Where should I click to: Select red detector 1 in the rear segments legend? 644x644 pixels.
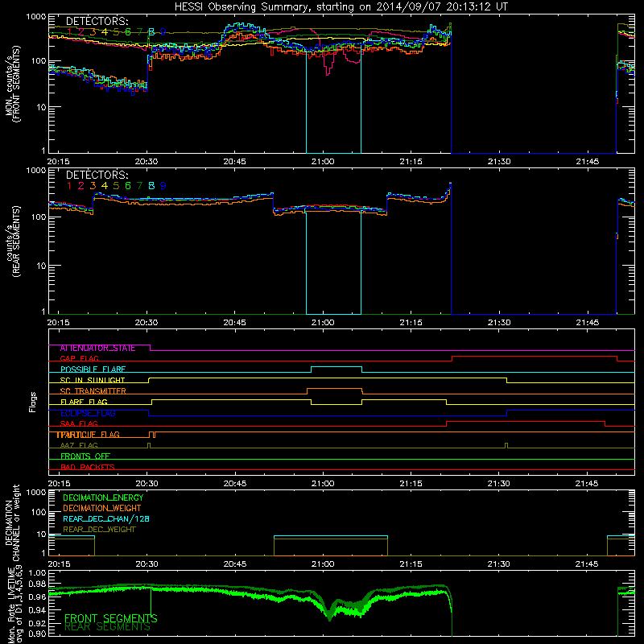[69, 186]
